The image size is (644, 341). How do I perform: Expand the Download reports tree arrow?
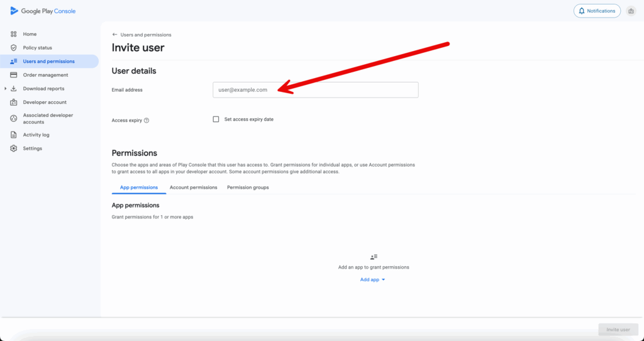(x=5, y=88)
